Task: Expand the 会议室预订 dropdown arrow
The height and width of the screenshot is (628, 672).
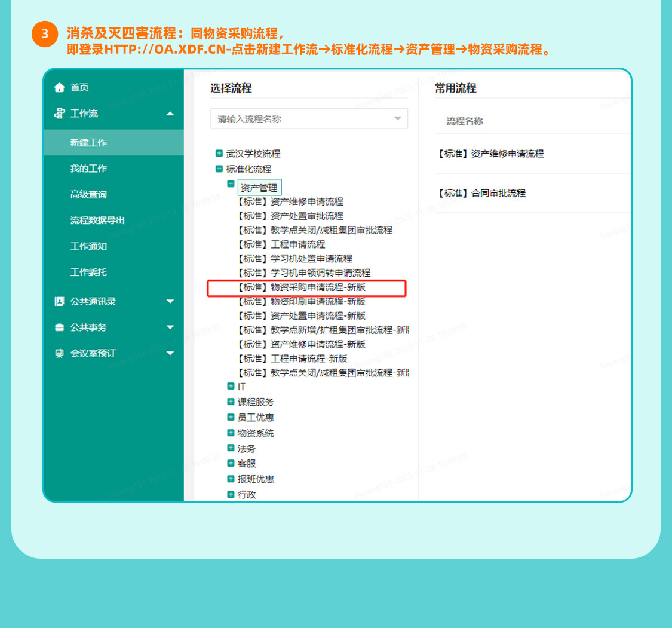Action: coord(170,353)
